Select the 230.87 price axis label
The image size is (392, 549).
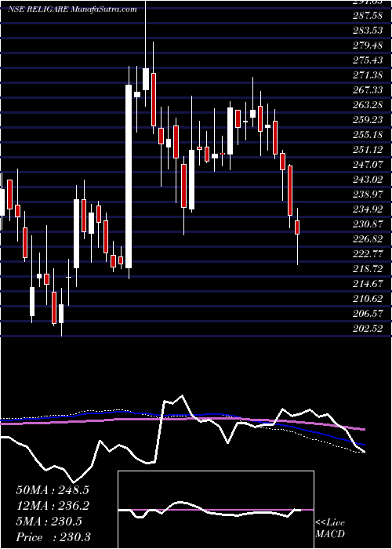(x=368, y=224)
